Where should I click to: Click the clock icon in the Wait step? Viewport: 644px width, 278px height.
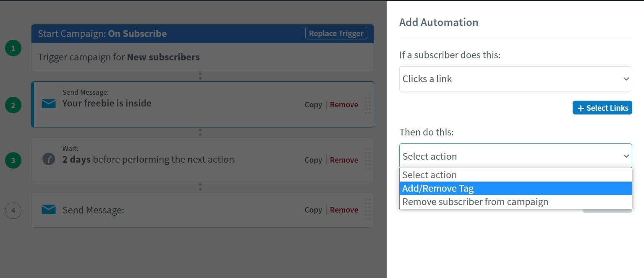49,159
